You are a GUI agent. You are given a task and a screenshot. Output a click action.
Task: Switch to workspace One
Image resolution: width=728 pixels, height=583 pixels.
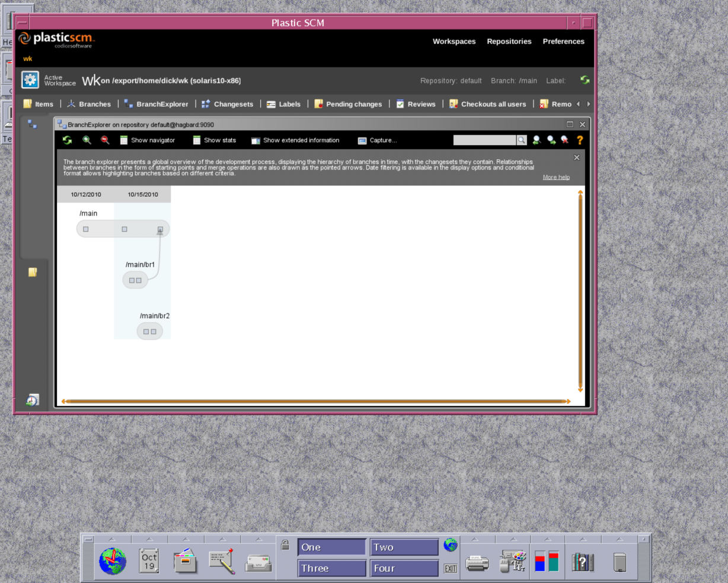pos(332,547)
